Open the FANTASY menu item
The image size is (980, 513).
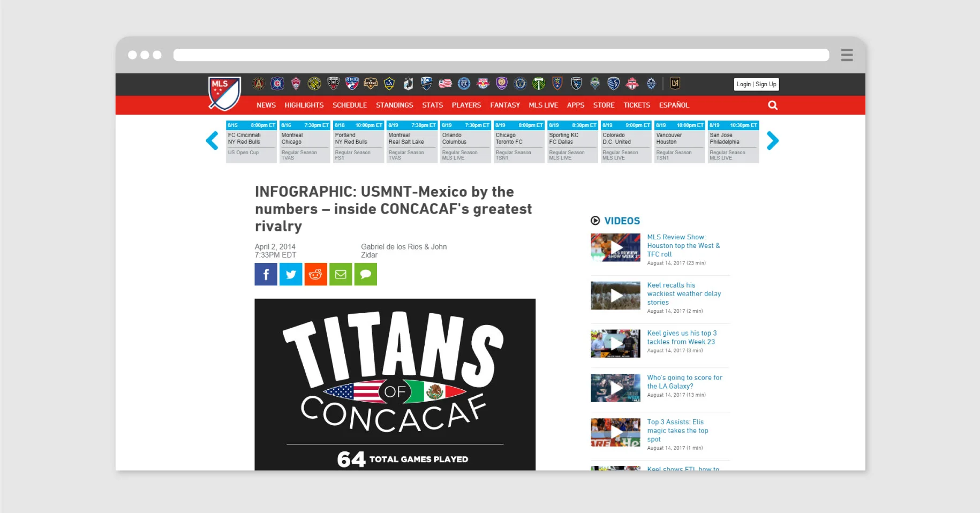(505, 105)
